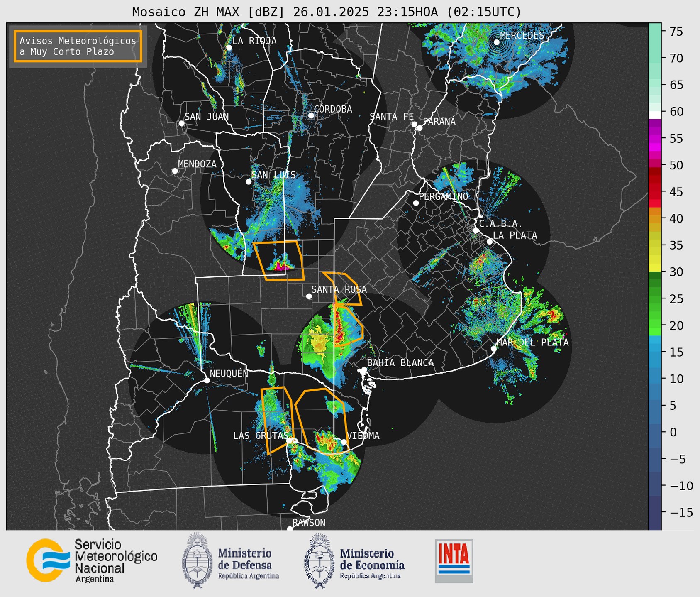Click the SANTA FE city label
The height and width of the screenshot is (597, 700).
392,117
